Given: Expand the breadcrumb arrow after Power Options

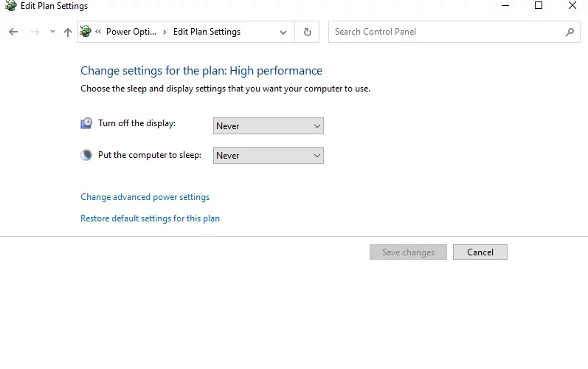Looking at the screenshot, I should (x=165, y=32).
